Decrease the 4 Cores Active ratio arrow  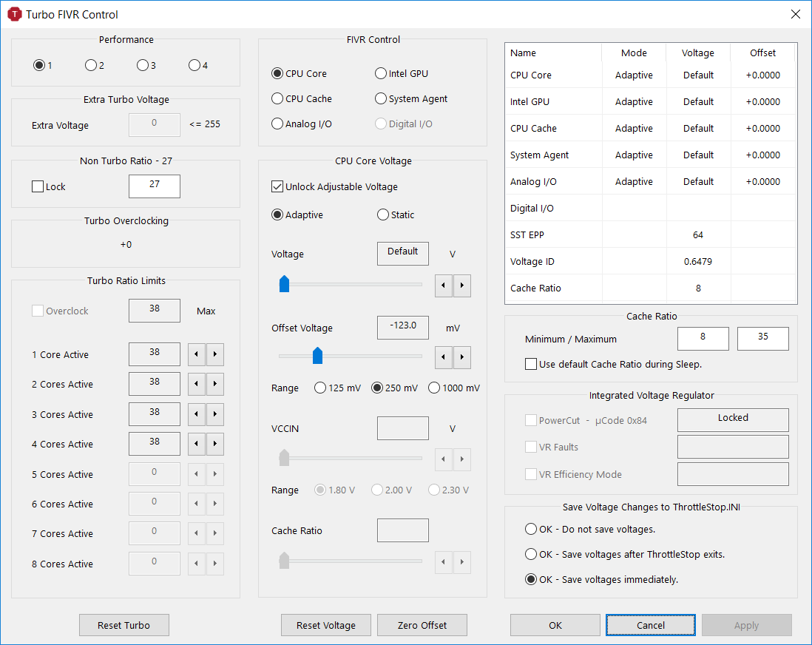tap(196, 445)
